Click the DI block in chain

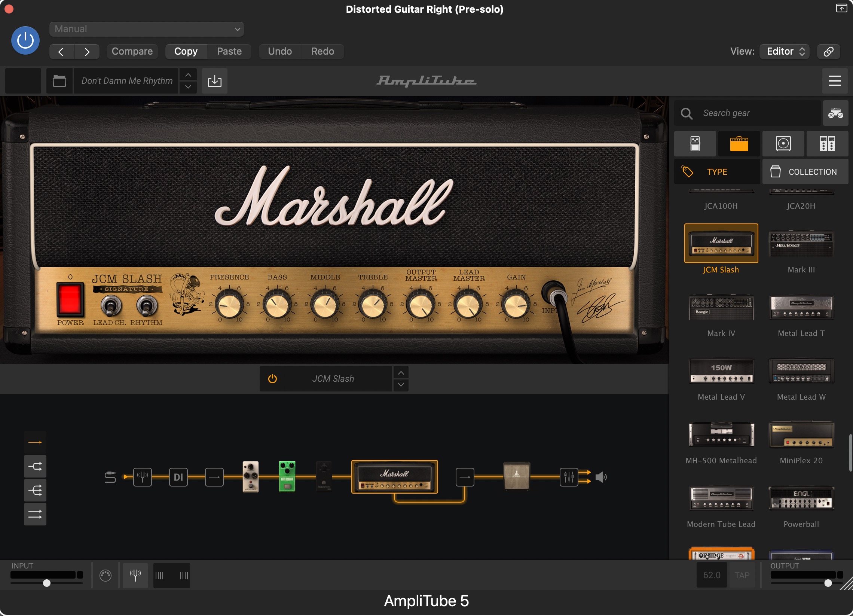tap(178, 477)
